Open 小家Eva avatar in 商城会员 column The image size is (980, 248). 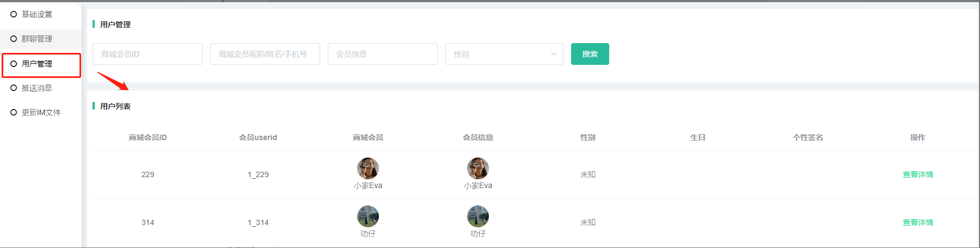[368, 168]
